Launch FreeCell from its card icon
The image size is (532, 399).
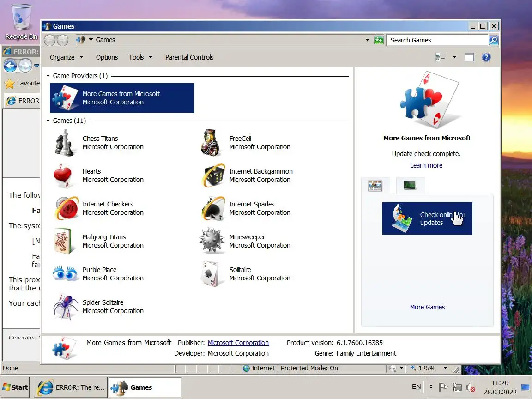pos(211,143)
